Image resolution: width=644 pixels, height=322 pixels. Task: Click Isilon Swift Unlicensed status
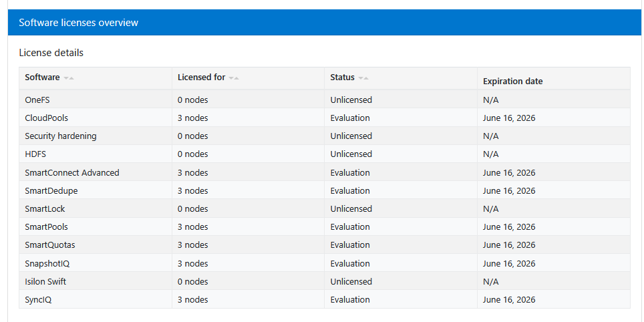click(x=351, y=281)
